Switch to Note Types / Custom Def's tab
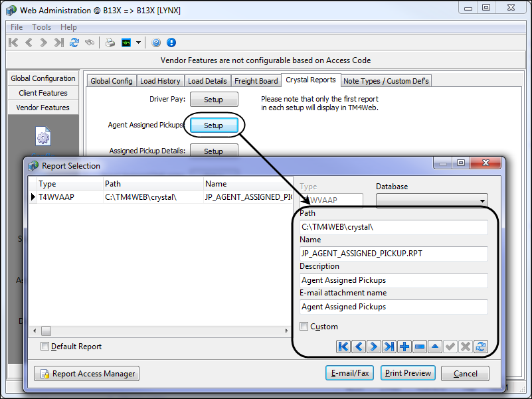This screenshot has height=399, width=532. click(x=386, y=81)
